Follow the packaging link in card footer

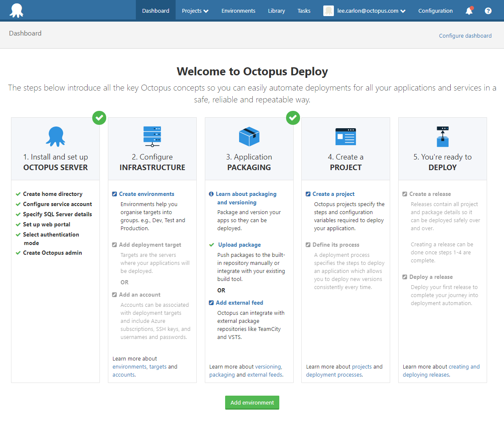(x=222, y=375)
